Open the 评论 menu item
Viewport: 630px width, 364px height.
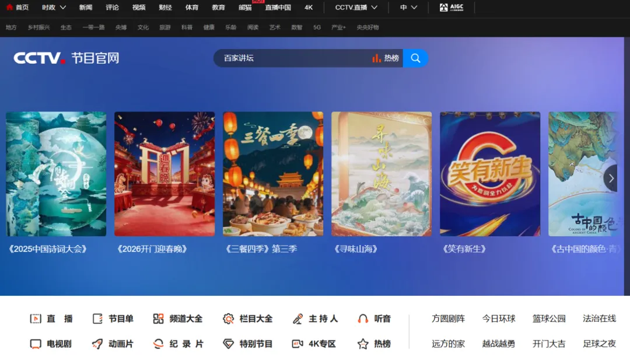pos(112,7)
